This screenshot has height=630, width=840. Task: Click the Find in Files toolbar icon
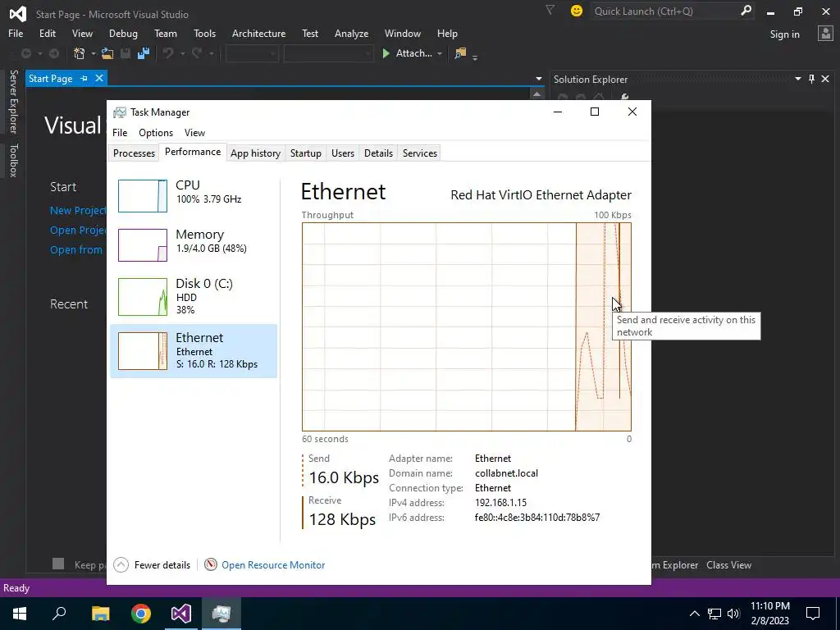tap(459, 53)
